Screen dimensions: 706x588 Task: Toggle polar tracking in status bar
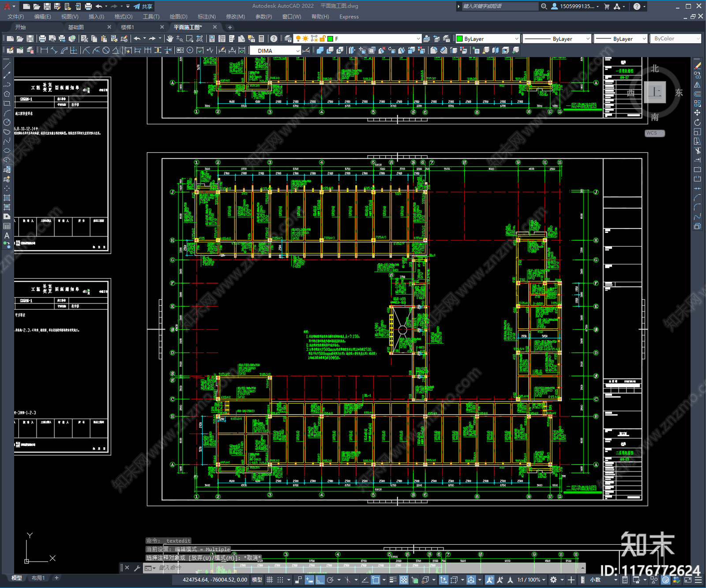pos(330,580)
